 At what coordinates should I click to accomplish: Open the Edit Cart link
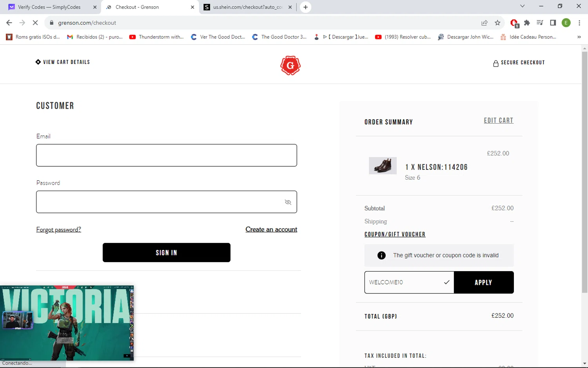coord(499,120)
